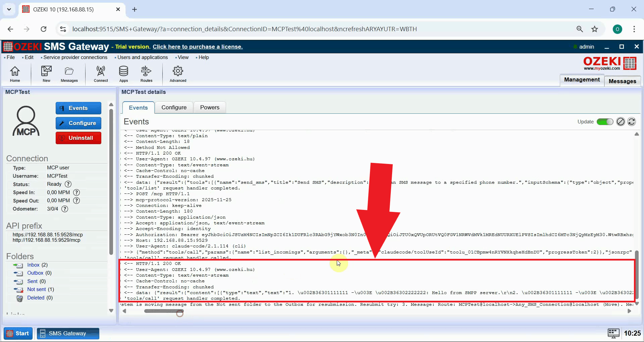
Task: Click the refresh events icon
Action: click(632, 122)
